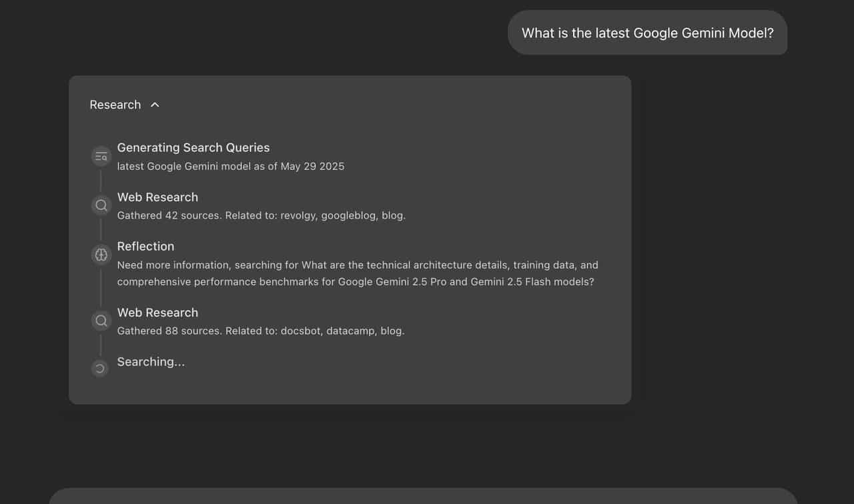
Task: Click the Research header label
Action: pyautogui.click(x=115, y=105)
